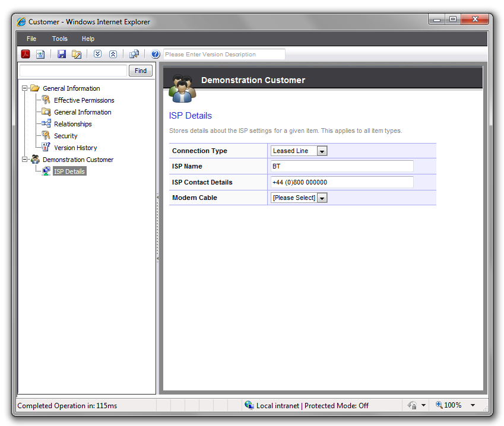Click the ISP Name field containing BT

(x=342, y=166)
